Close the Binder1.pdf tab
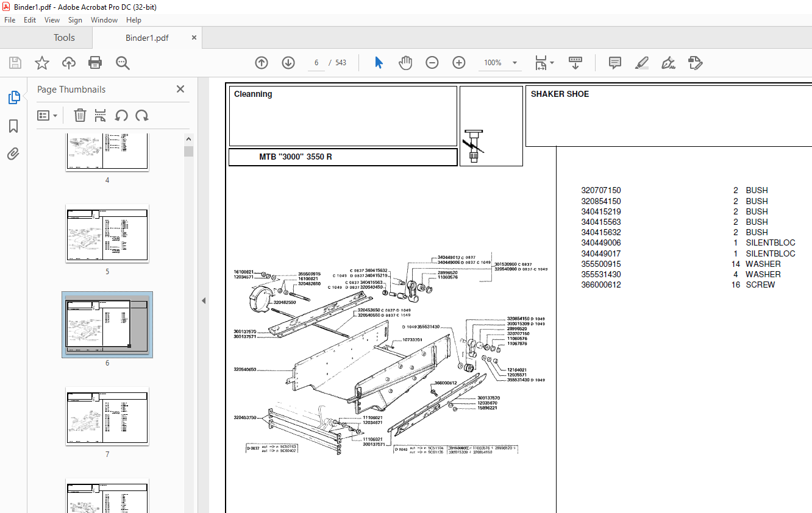 (x=194, y=37)
